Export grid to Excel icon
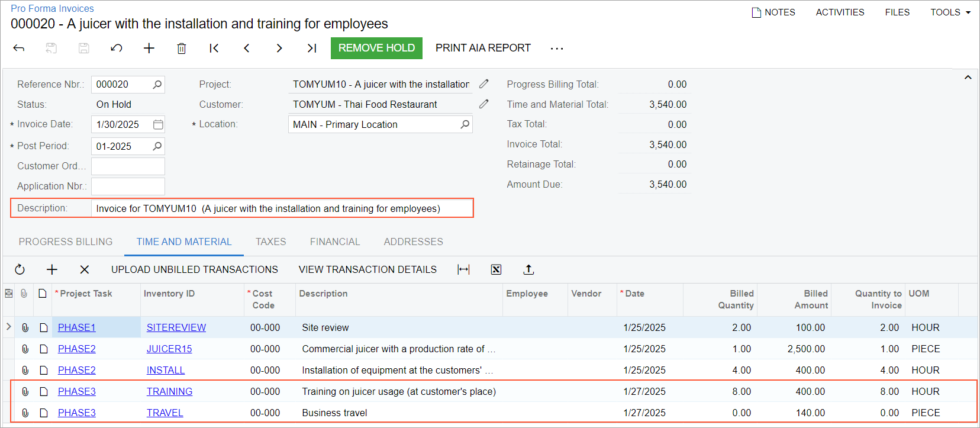980x428 pixels. coord(496,269)
